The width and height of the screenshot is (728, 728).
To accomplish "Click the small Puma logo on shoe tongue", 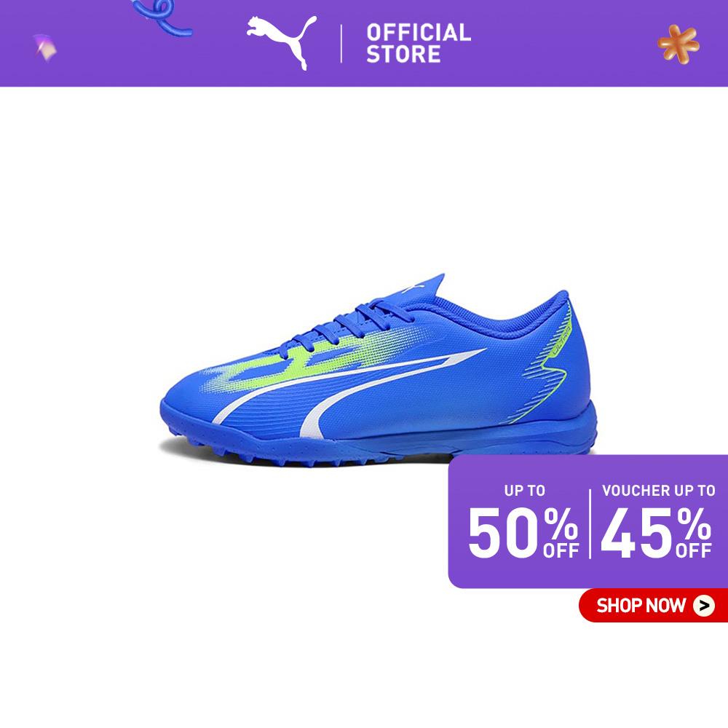I will click(414, 288).
